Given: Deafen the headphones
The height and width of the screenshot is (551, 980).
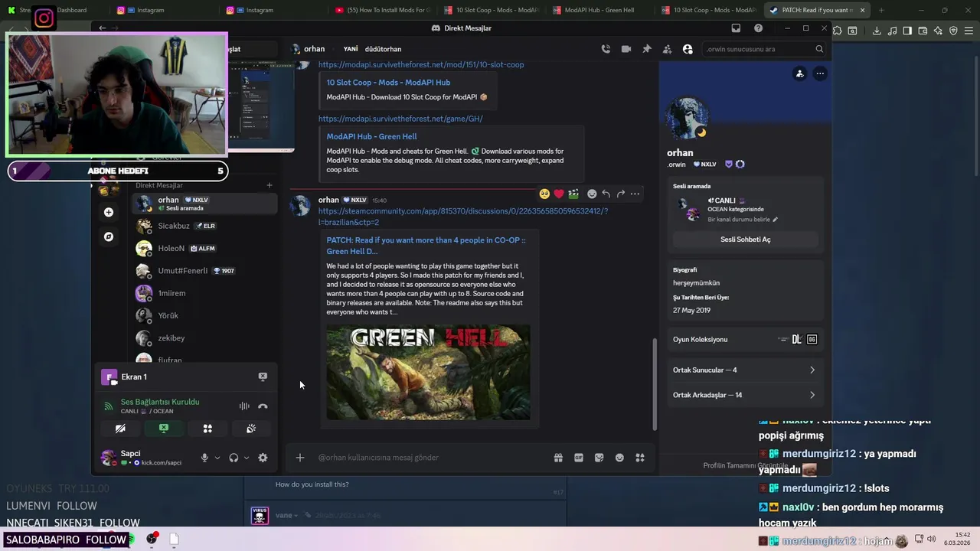Looking at the screenshot, I should [x=234, y=458].
